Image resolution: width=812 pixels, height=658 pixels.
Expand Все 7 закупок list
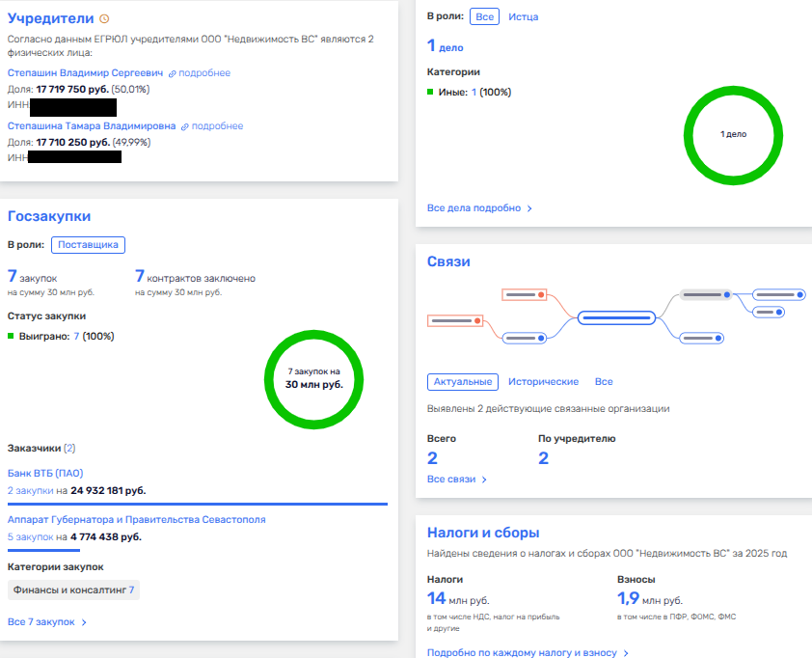pyautogui.click(x=47, y=622)
